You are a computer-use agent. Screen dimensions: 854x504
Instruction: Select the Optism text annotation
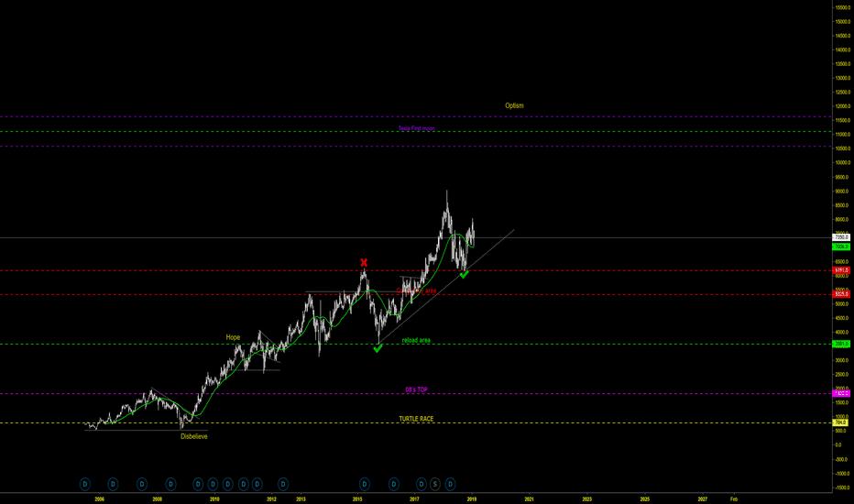[x=514, y=105]
